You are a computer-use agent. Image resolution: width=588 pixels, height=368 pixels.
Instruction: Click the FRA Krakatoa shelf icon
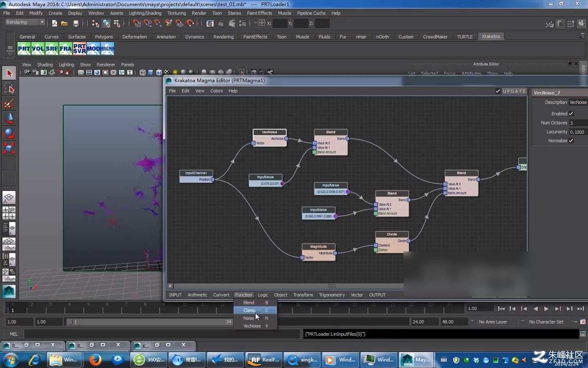point(66,49)
